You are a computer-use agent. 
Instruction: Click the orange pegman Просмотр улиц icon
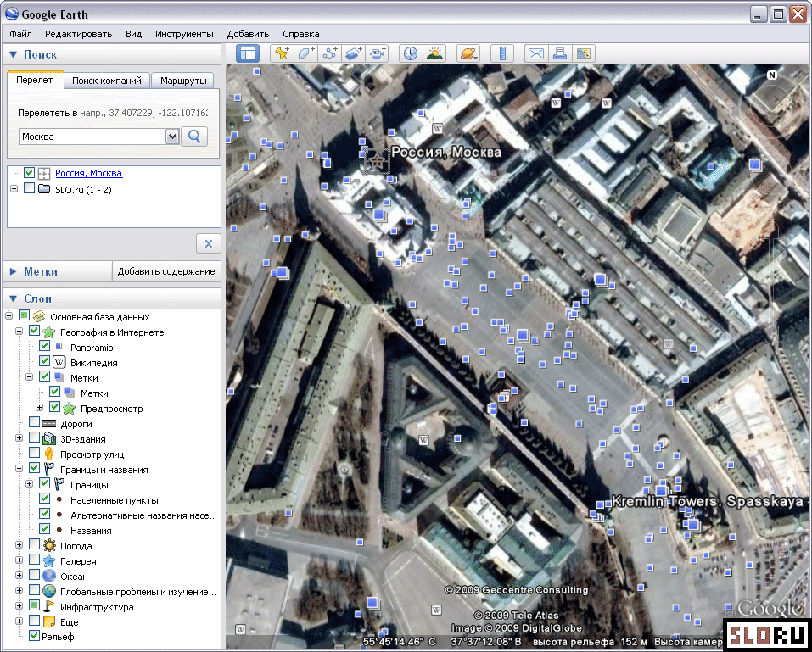(x=49, y=454)
